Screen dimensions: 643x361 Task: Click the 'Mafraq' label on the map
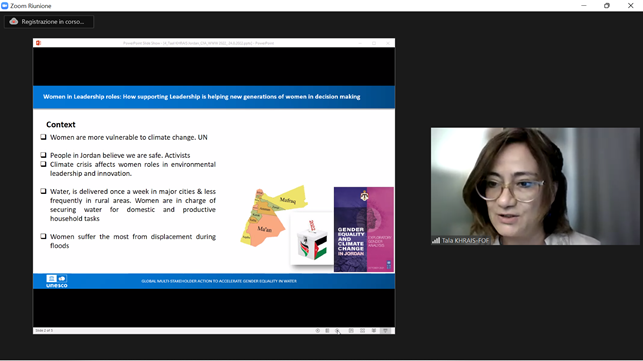point(287,200)
